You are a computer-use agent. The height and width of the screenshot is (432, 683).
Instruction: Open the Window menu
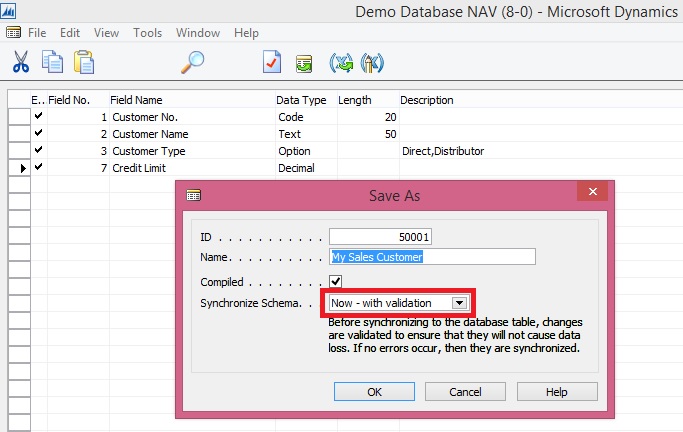198,33
